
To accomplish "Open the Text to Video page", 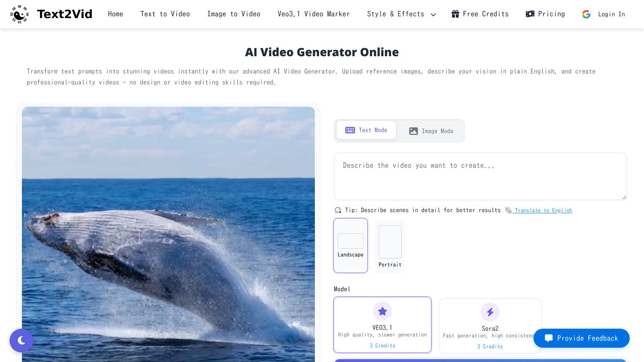I will (165, 14).
